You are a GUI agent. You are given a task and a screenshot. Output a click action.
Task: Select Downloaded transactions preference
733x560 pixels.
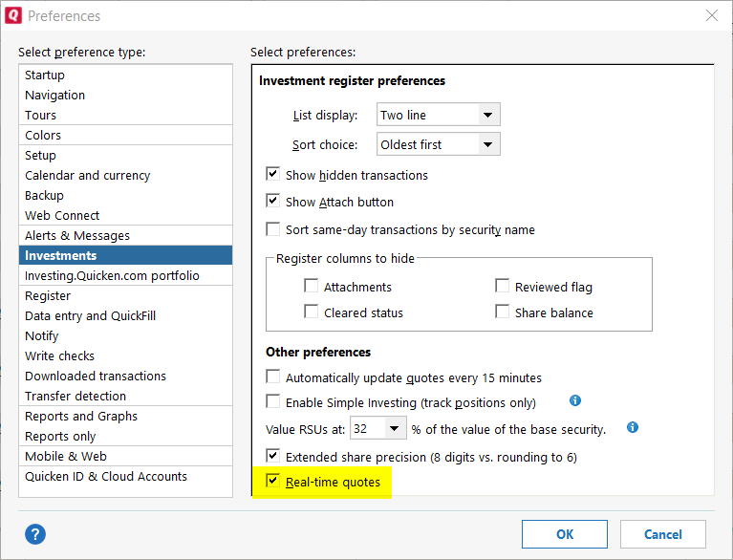click(x=125, y=377)
